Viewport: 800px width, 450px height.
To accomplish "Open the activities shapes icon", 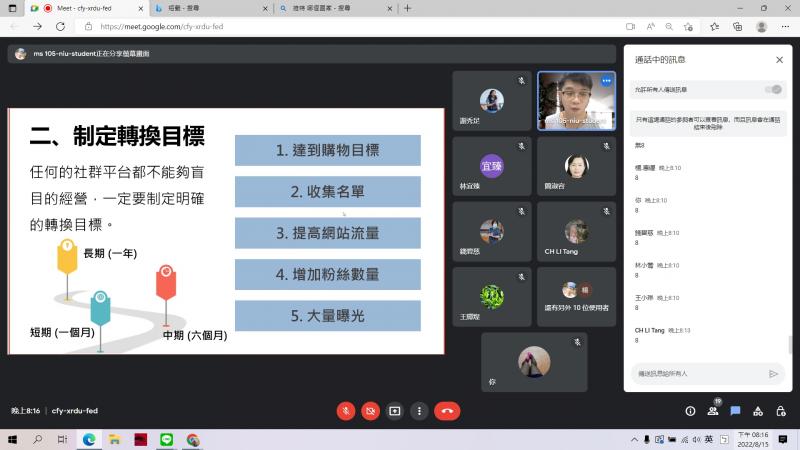I will [758, 411].
